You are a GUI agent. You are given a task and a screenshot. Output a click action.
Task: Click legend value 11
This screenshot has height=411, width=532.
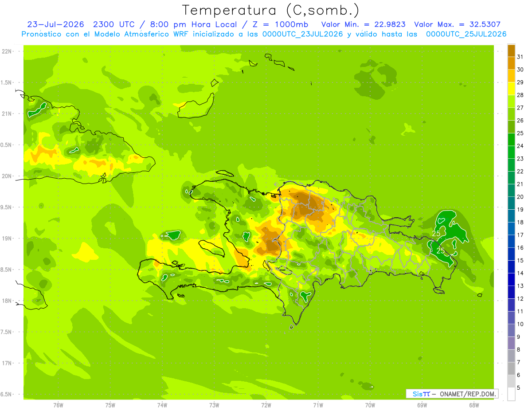coord(520,311)
